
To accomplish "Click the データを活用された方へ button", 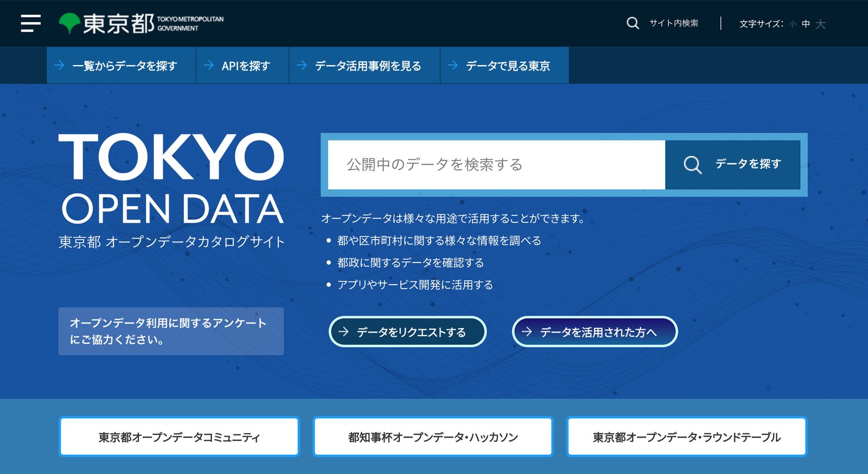I will pyautogui.click(x=595, y=331).
